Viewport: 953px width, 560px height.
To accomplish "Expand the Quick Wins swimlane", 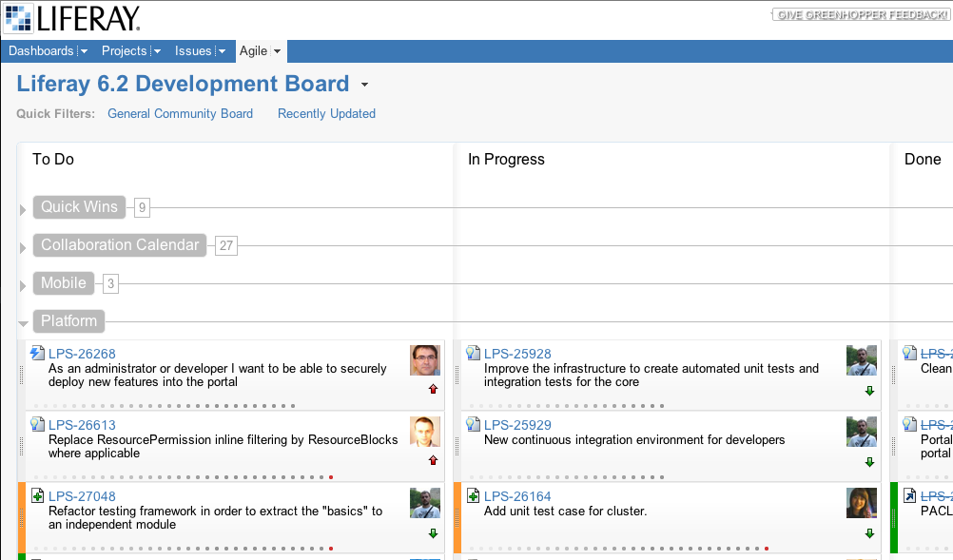I will click(x=23, y=209).
